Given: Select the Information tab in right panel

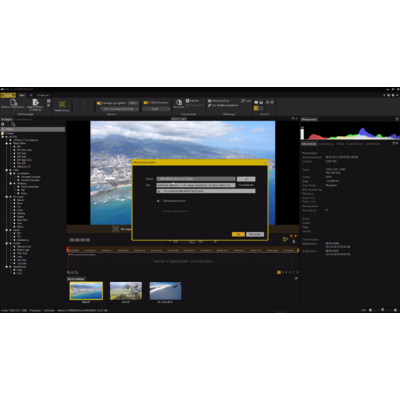Looking at the screenshot, I should (x=309, y=144).
